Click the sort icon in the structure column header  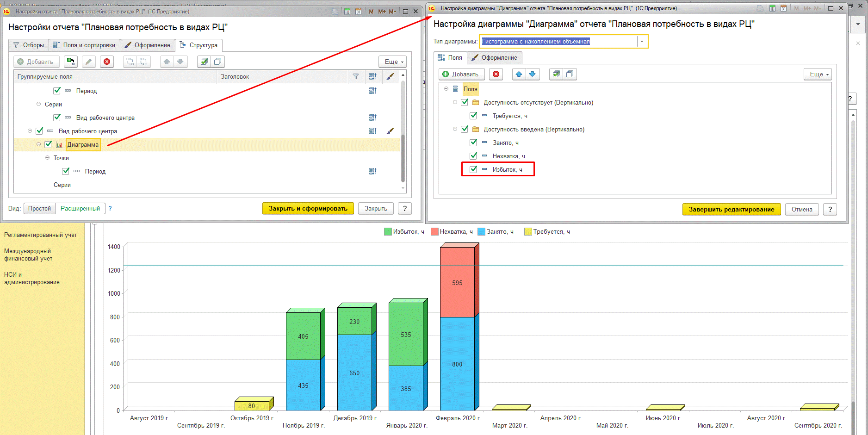click(373, 77)
